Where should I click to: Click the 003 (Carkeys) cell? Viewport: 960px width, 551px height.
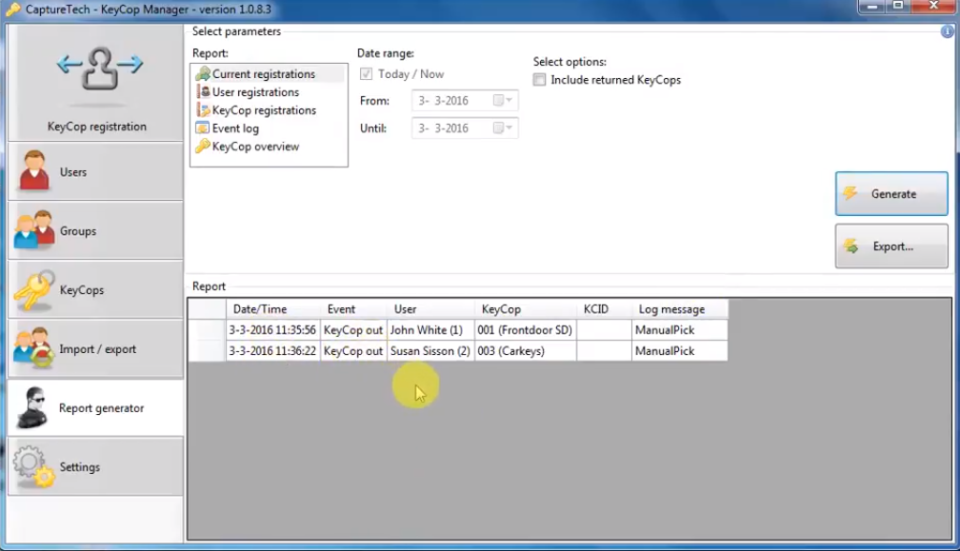[x=525, y=351]
